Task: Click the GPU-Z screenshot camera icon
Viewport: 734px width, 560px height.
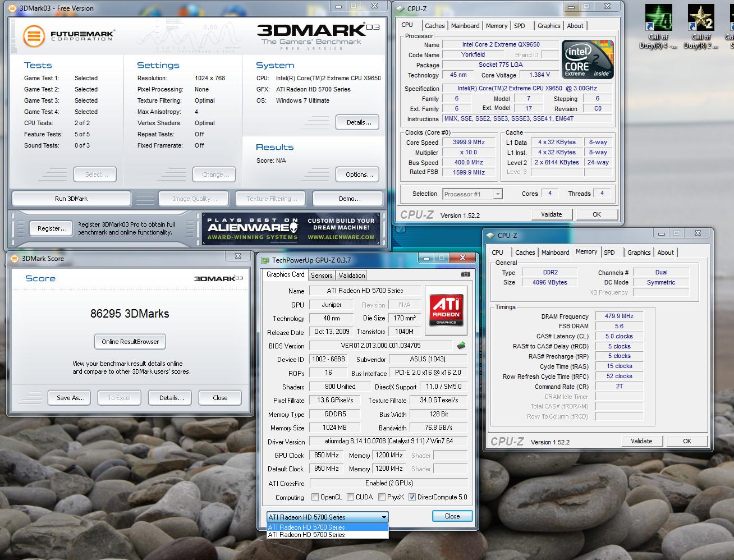Action: [x=466, y=274]
